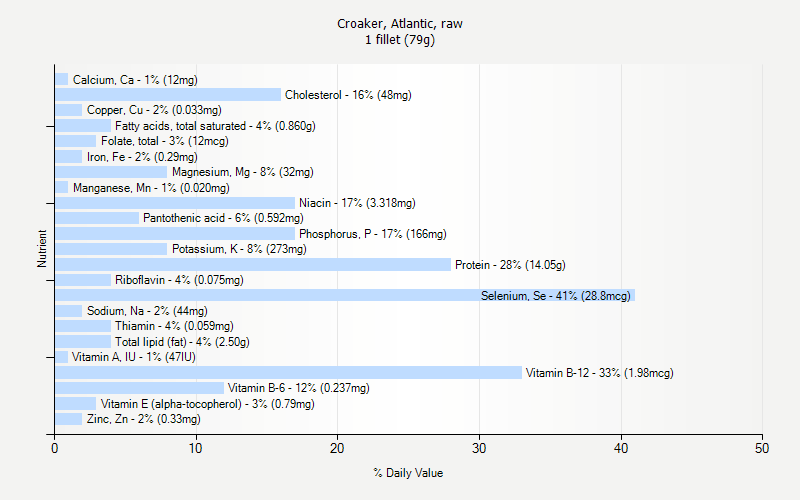Viewport: 800px width, 500px height.
Task: Click the 'Iron, Fe - 2% (0.29mg)' label
Action: pos(142,157)
